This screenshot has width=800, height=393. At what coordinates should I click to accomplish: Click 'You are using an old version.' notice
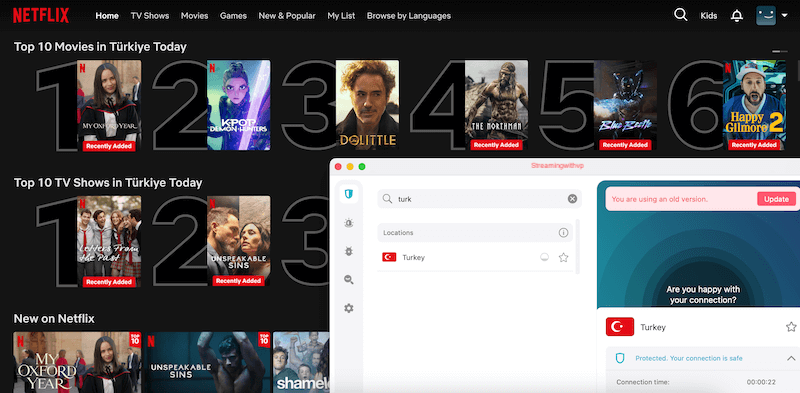(659, 199)
